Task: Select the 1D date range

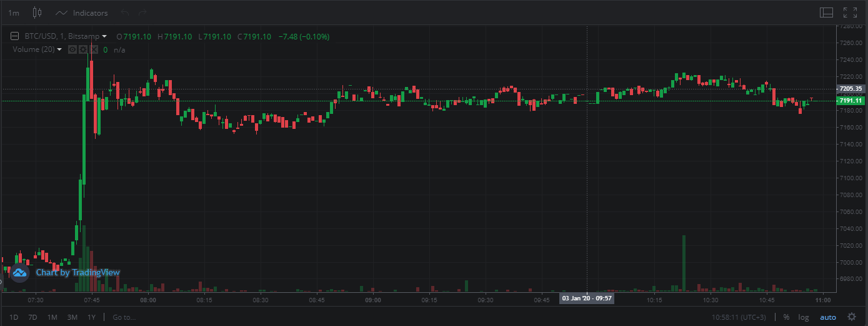Action: click(14, 317)
